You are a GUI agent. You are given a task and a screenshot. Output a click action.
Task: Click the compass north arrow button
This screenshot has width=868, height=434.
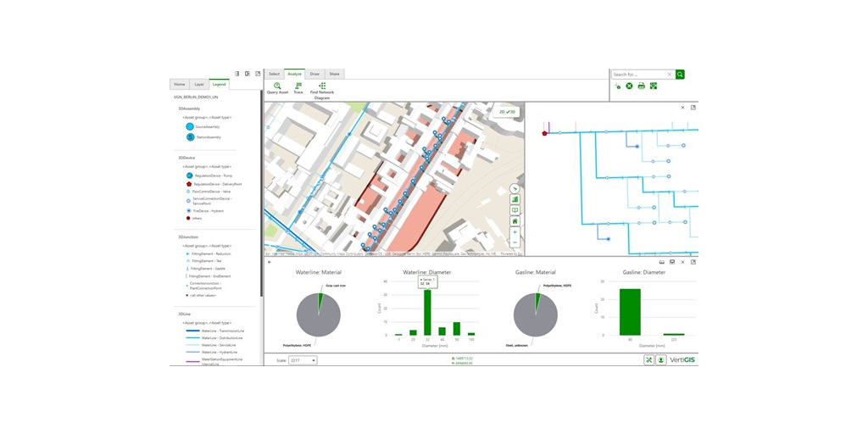pos(515,189)
